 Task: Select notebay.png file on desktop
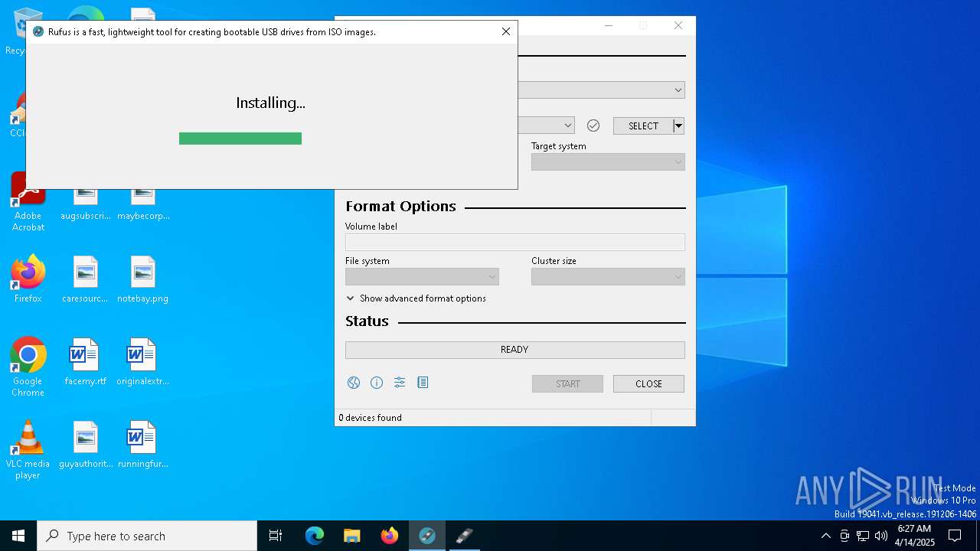coord(143,279)
